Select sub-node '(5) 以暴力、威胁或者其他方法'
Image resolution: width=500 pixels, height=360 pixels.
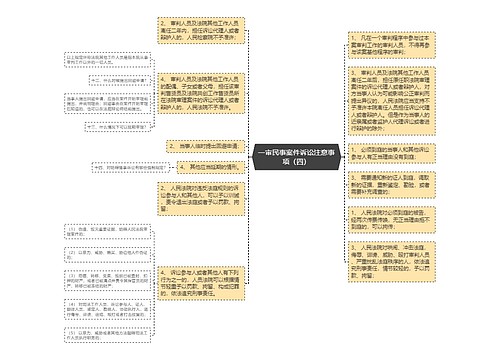tap(107, 335)
